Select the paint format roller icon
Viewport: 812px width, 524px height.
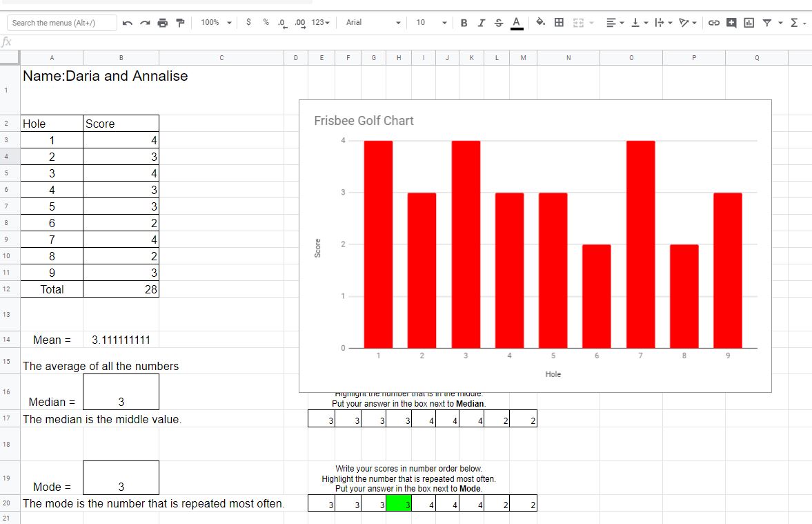[180, 23]
